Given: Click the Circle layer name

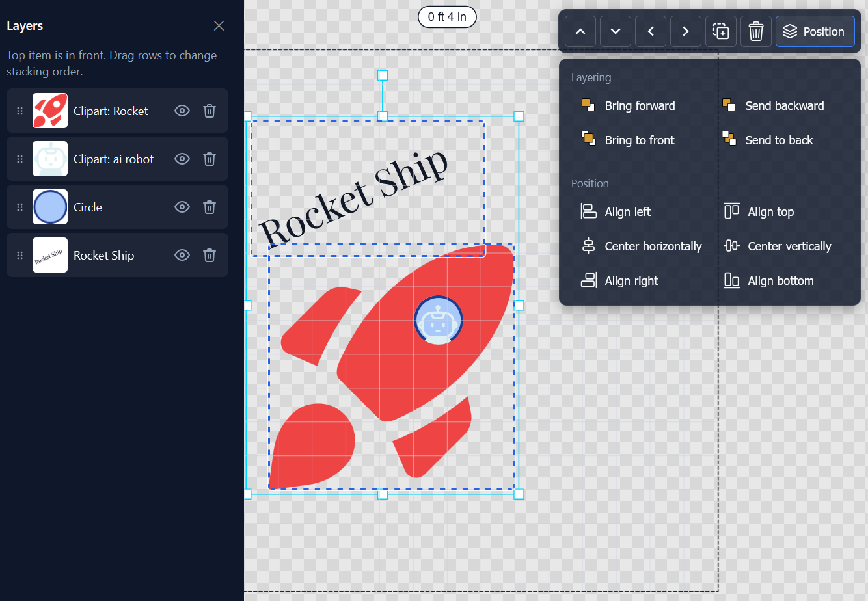Looking at the screenshot, I should pos(88,207).
